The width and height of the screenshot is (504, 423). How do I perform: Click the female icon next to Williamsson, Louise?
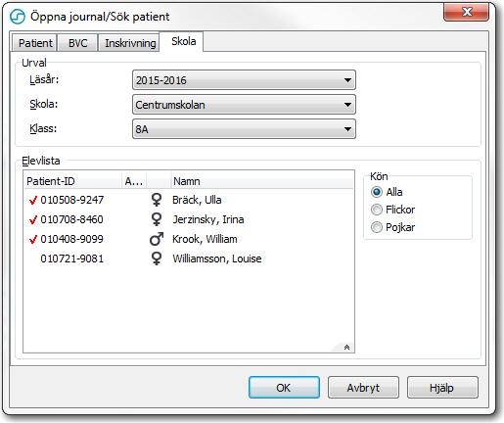[x=157, y=258]
